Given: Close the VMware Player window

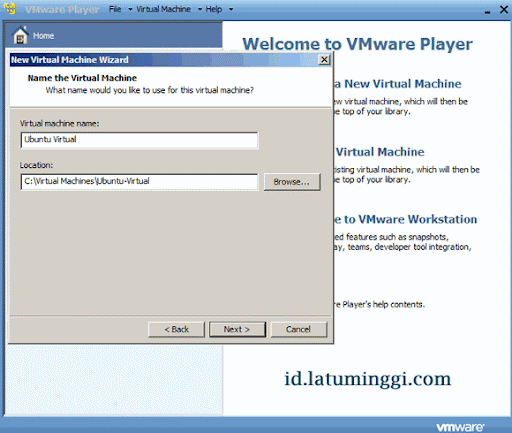Looking at the screenshot, I should (x=504, y=10).
